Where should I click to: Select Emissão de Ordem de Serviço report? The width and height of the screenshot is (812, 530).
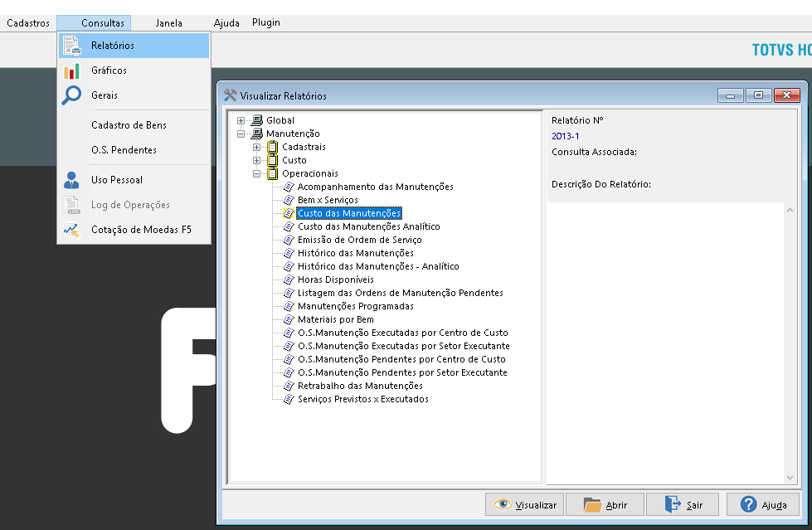pyautogui.click(x=359, y=240)
